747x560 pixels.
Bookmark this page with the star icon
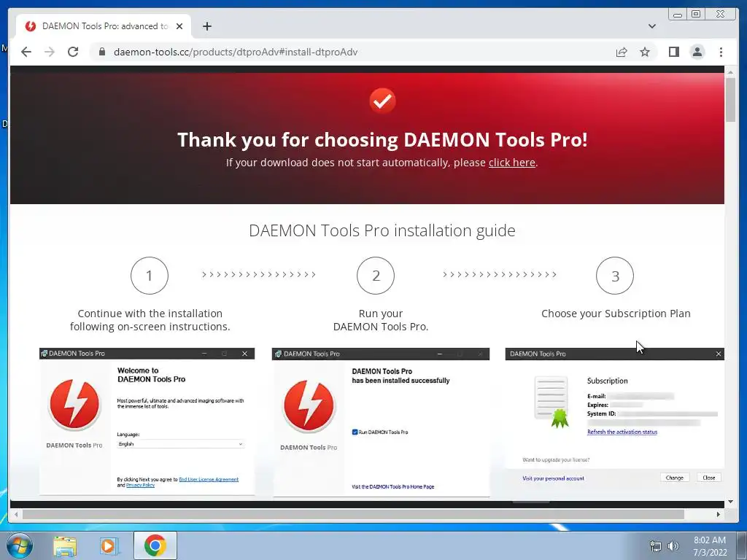click(645, 52)
